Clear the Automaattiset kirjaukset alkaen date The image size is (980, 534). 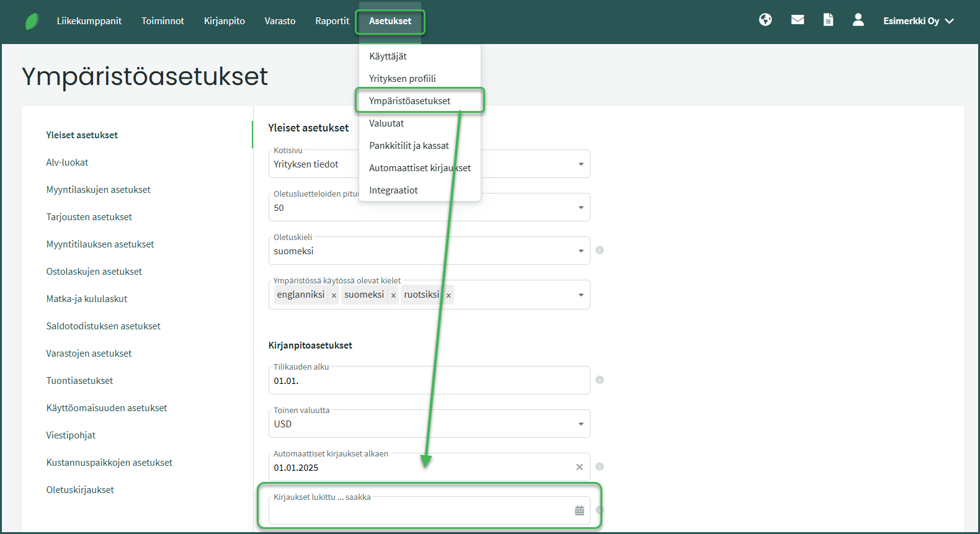pos(579,467)
